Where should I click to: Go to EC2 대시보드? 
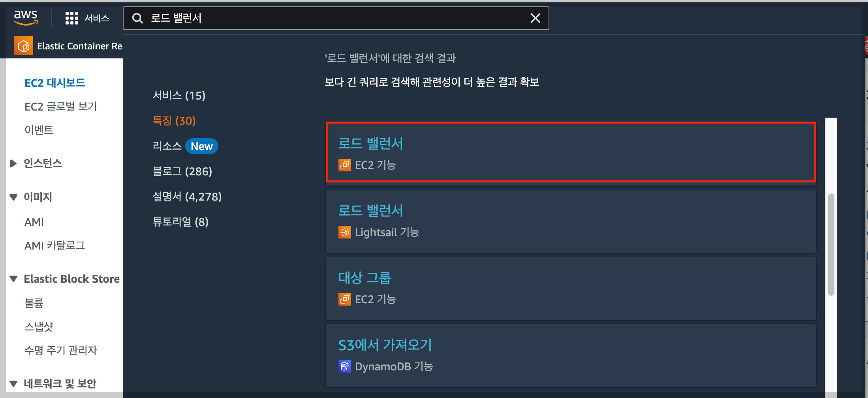point(54,83)
